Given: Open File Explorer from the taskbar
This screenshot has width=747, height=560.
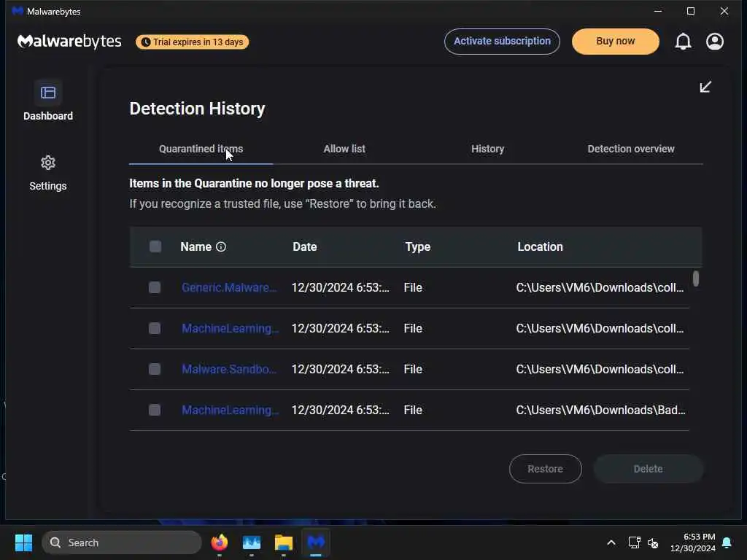Looking at the screenshot, I should click(284, 542).
